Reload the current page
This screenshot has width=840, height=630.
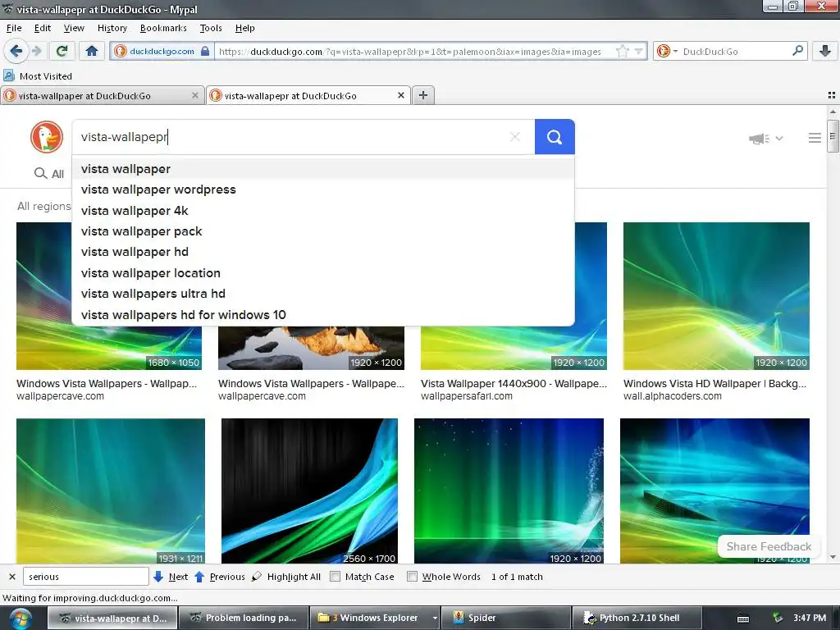pyautogui.click(x=62, y=51)
